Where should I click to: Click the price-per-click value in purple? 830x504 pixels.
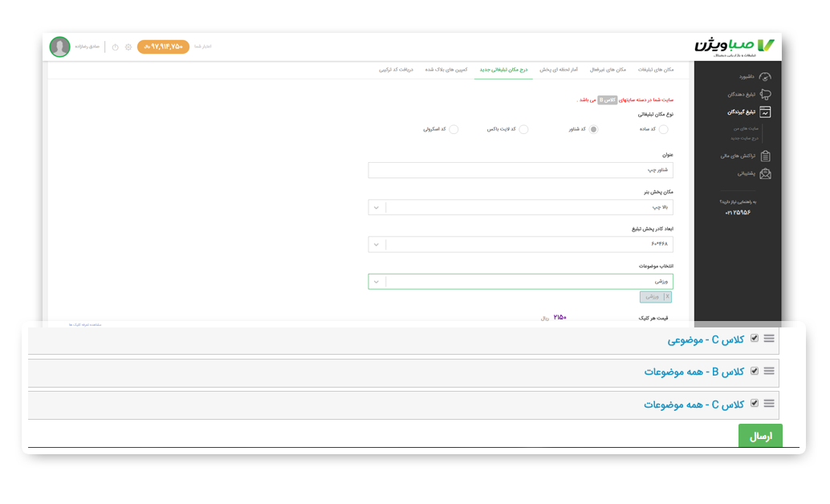tap(559, 318)
